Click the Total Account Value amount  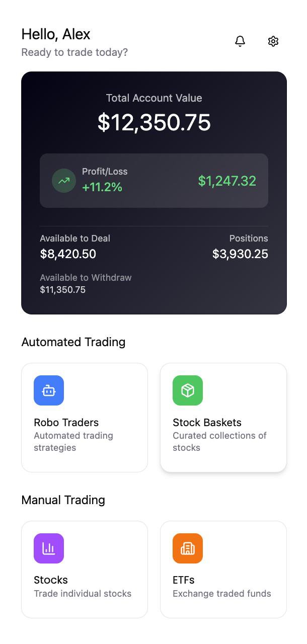[153, 122]
